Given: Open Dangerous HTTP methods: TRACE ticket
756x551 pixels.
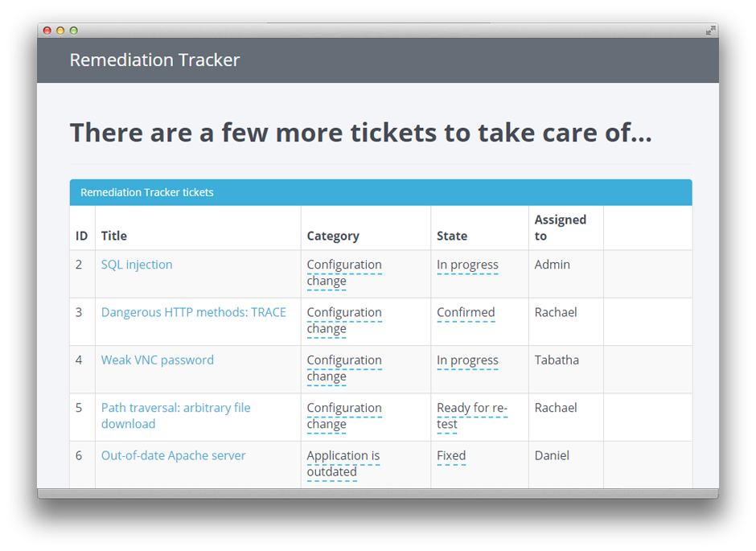Looking at the screenshot, I should [x=193, y=312].
